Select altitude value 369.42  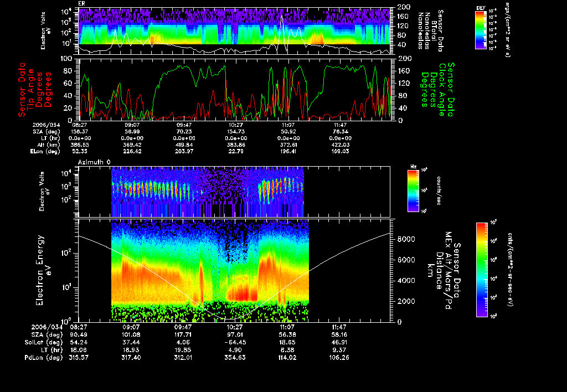tap(132, 145)
